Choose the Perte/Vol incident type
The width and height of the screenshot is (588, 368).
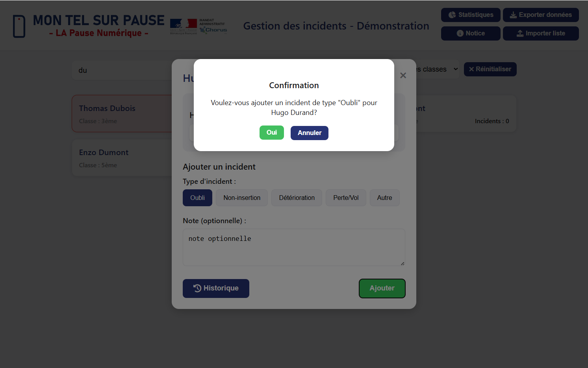[x=346, y=198]
